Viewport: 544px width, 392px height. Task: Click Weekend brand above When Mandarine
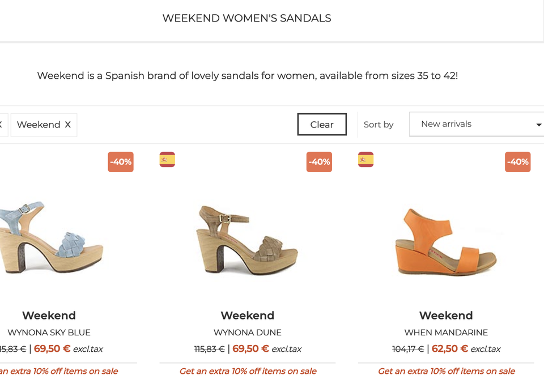[x=446, y=316]
